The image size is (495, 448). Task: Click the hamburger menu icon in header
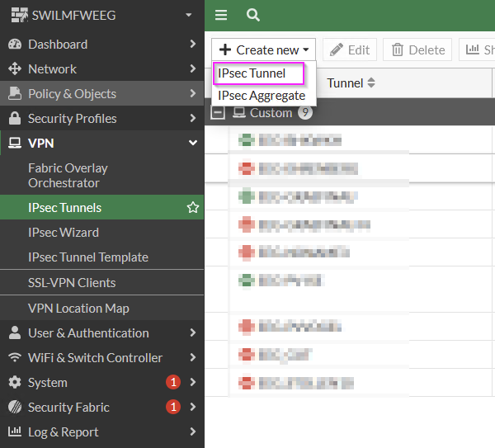(x=220, y=15)
